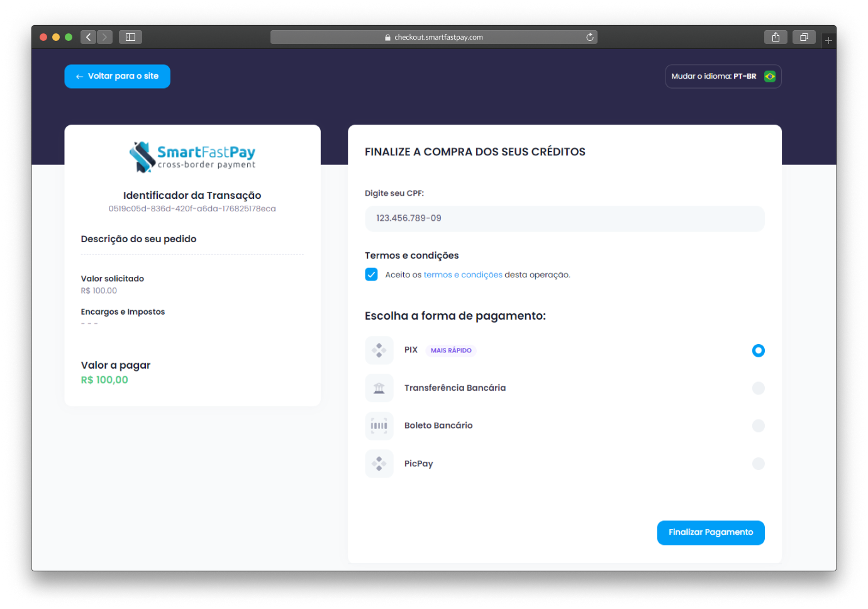Click the SmartFastPay logo
Screen dimensions: 868x609
(192, 157)
